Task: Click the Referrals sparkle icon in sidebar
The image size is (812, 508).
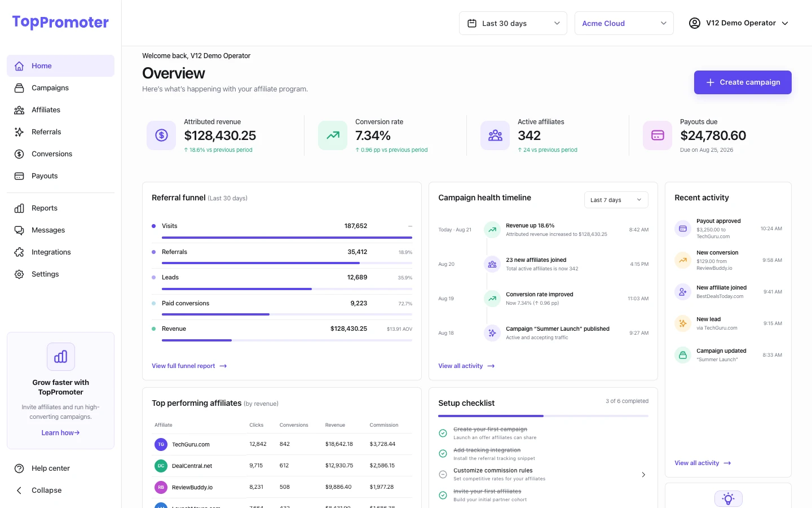Action: pyautogui.click(x=19, y=132)
